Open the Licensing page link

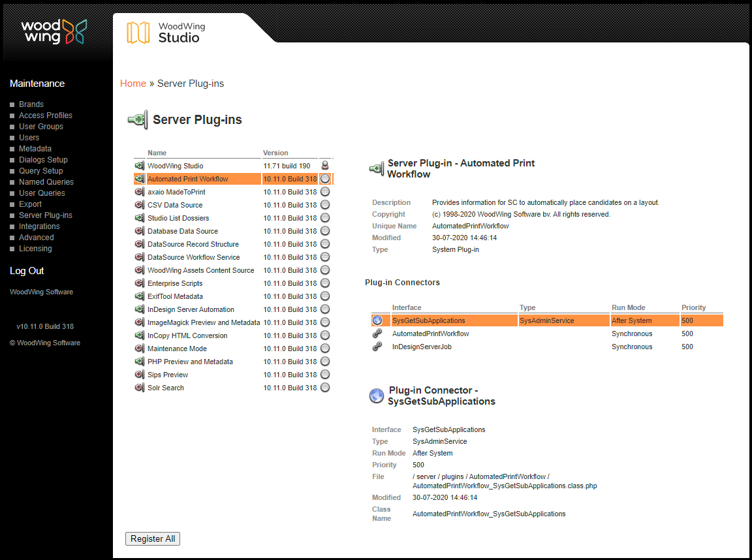click(35, 249)
